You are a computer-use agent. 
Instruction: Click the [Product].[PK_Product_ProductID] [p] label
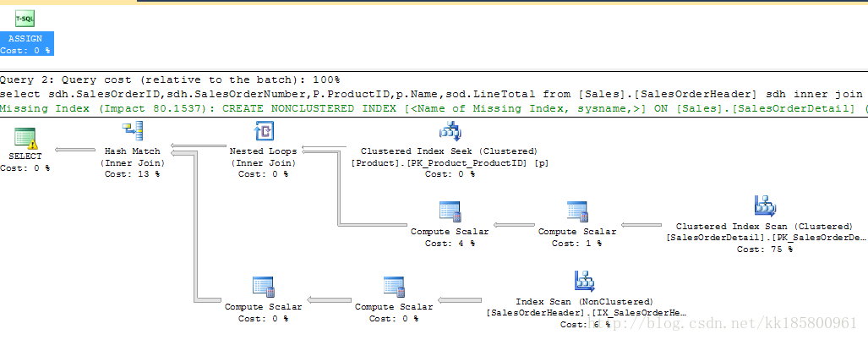[450, 162]
